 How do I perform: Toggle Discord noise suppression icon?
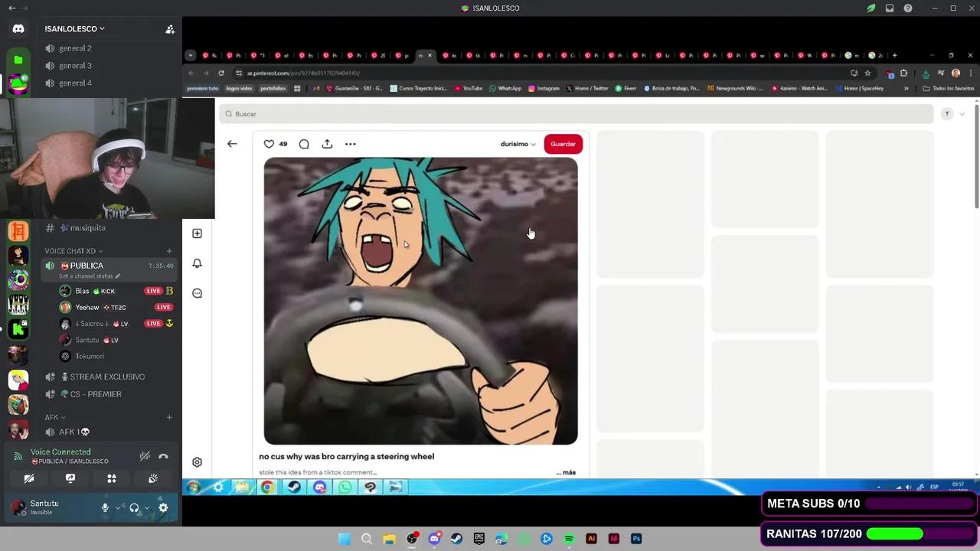coord(145,456)
